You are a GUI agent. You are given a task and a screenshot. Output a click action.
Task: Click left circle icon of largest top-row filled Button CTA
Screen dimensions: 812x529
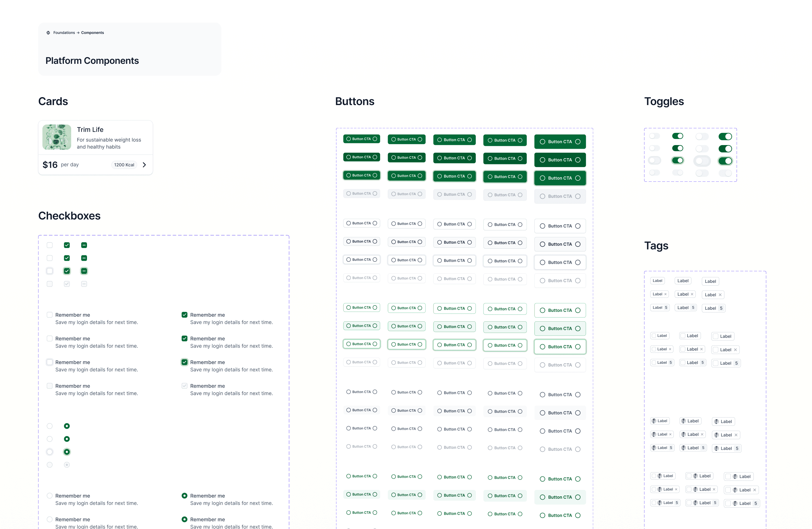tap(542, 142)
